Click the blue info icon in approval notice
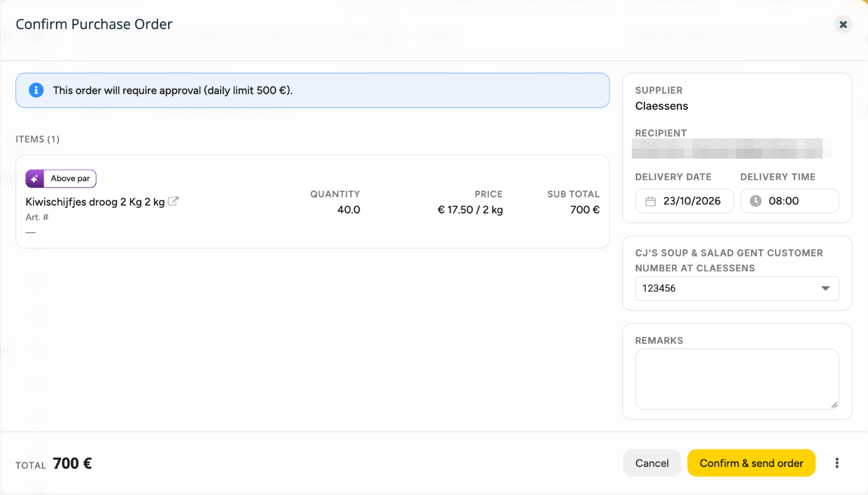This screenshot has width=868, height=495. [x=36, y=90]
